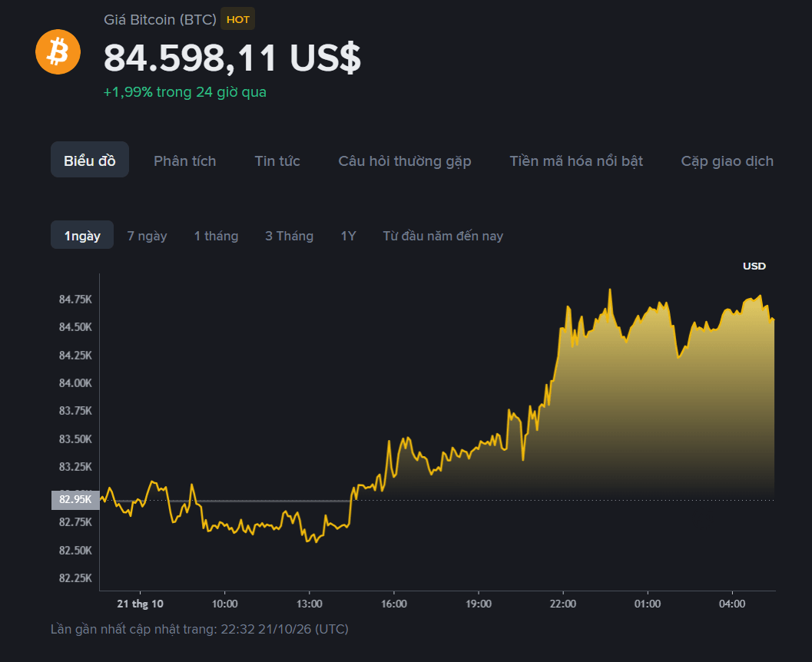The image size is (812, 662).
Task: Click the 10:00 time axis label
Action: tap(225, 604)
